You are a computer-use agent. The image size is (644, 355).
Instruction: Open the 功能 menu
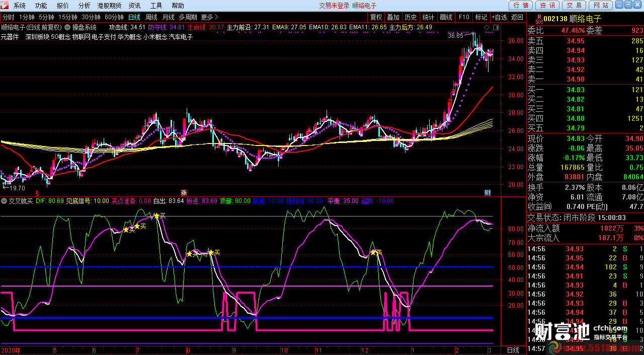pyautogui.click(x=41, y=6)
